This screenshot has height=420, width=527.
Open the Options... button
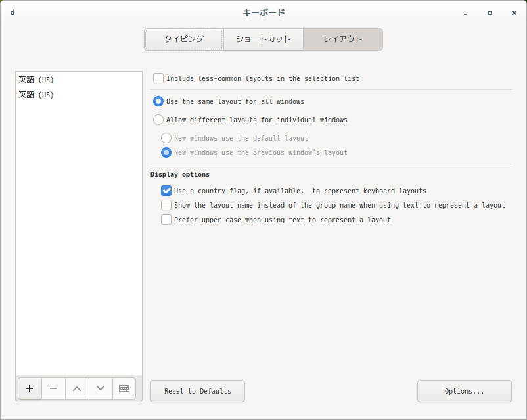(465, 391)
